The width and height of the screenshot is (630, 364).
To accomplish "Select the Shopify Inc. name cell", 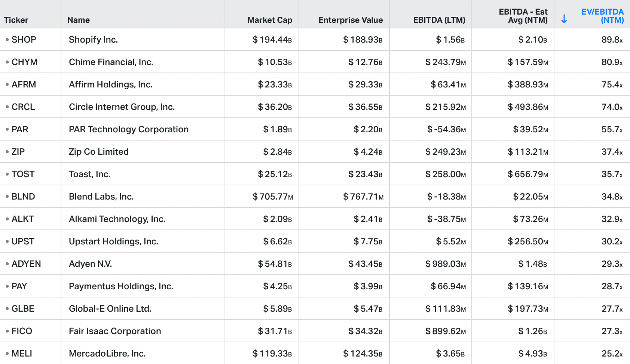I will [x=94, y=40].
